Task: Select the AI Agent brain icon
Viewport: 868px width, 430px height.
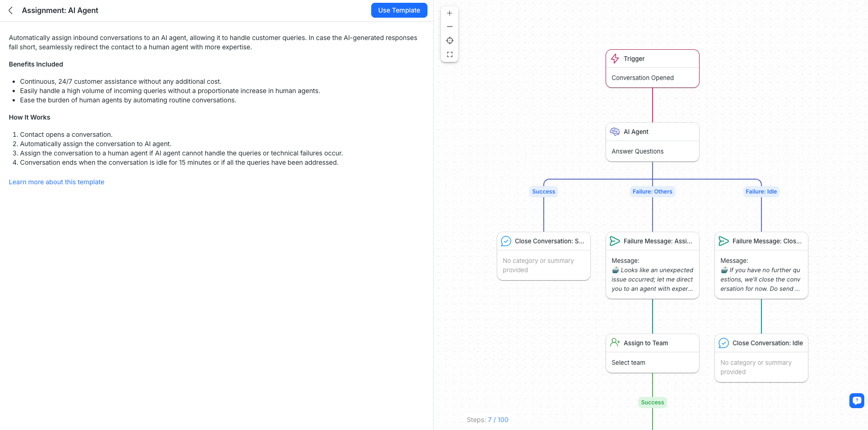Action: click(x=615, y=132)
